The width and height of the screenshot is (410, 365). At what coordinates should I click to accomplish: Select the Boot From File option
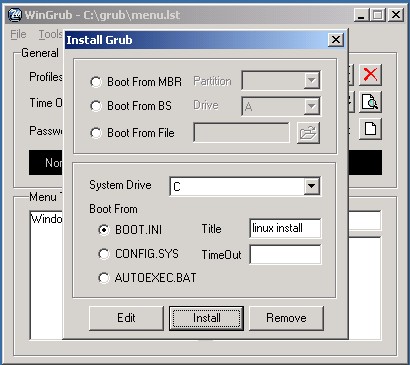[x=96, y=133]
